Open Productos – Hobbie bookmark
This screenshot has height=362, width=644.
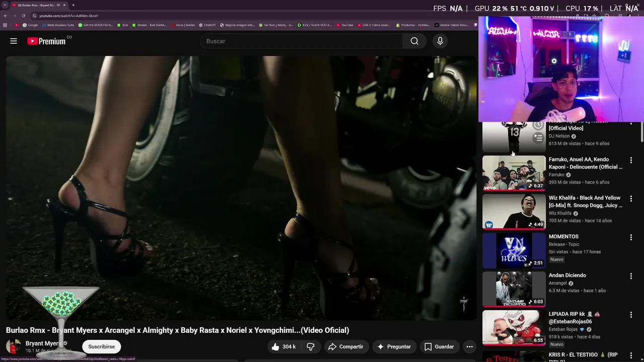(x=413, y=25)
